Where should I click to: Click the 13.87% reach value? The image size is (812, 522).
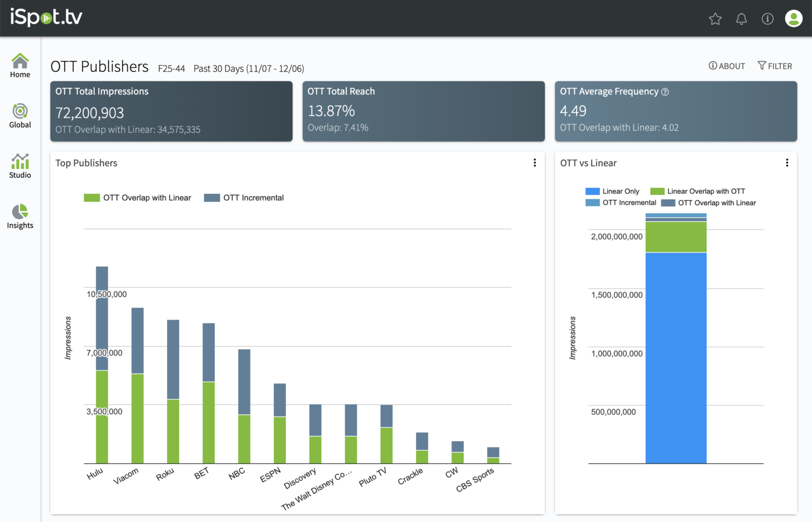pos(331,111)
